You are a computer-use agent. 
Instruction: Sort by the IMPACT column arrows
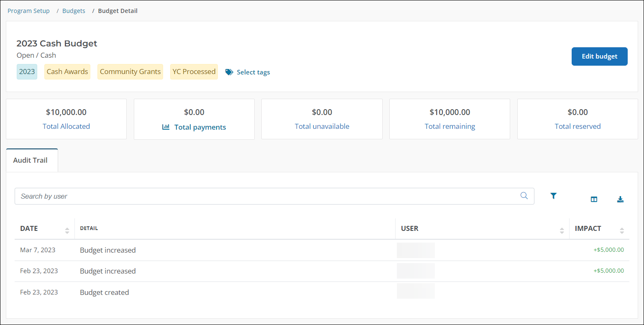621,230
